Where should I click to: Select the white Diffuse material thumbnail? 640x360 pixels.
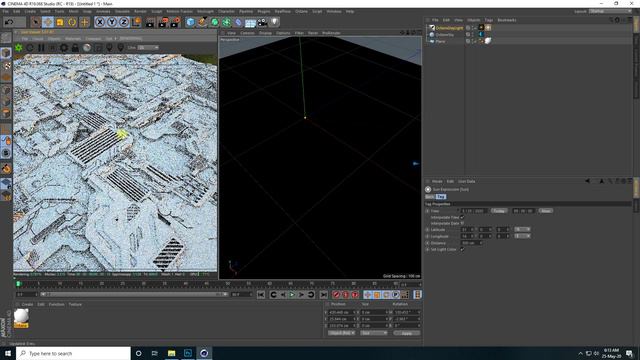(x=21, y=316)
